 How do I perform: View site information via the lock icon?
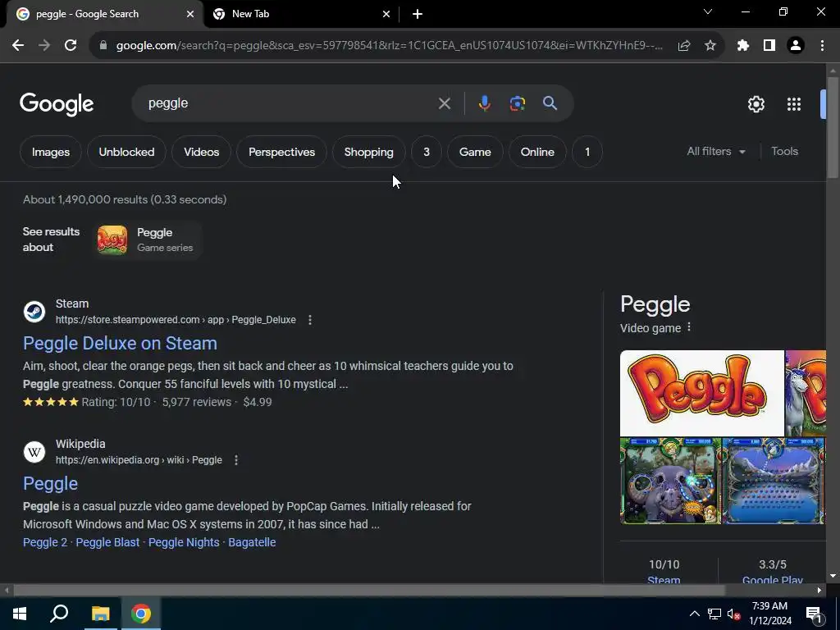pos(103,46)
